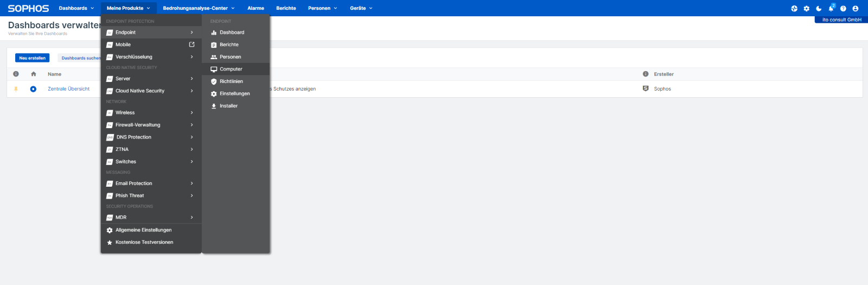
Task: Open Kostenlose Testversionen
Action: click(x=151, y=242)
